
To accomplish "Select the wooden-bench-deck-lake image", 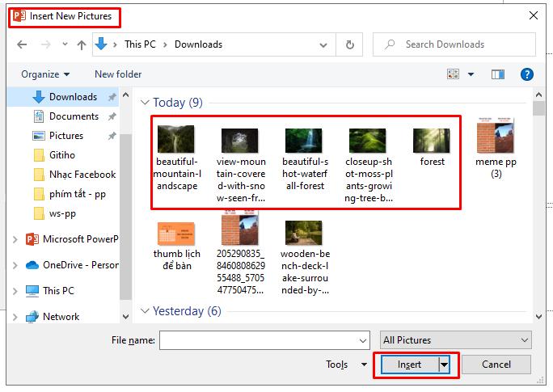I will coord(305,257).
